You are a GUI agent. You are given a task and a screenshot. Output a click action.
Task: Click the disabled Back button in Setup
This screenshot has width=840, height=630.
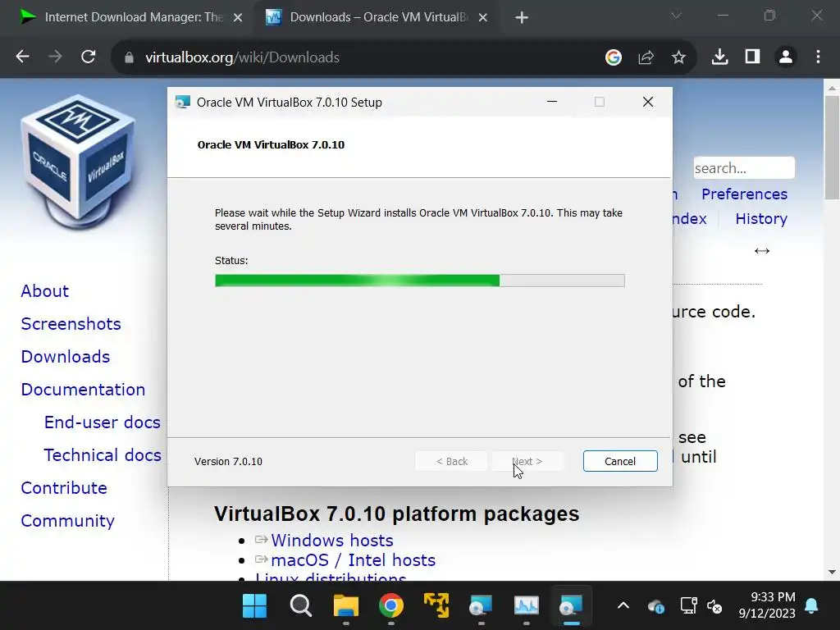coord(452,461)
